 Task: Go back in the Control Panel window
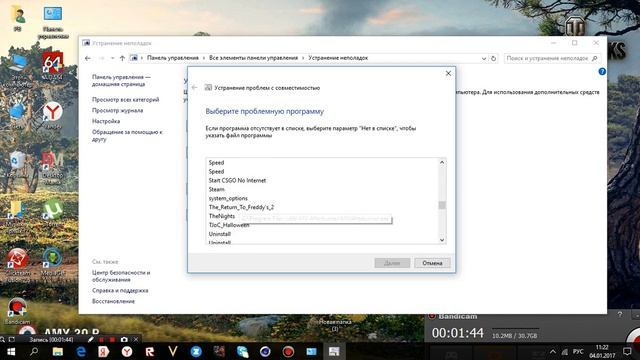(88, 58)
